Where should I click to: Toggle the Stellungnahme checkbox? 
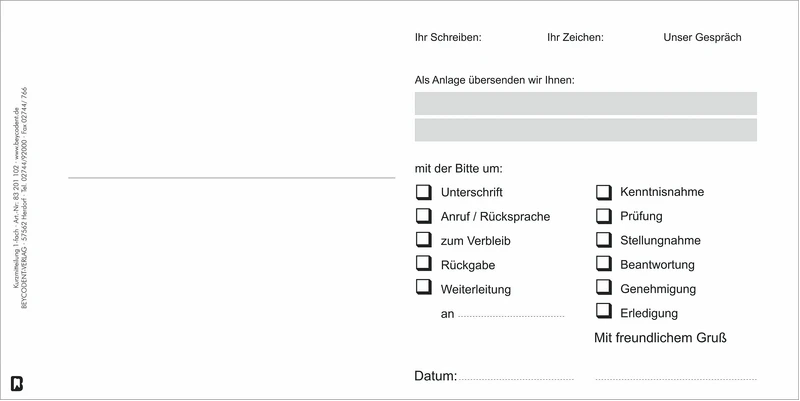coord(603,240)
